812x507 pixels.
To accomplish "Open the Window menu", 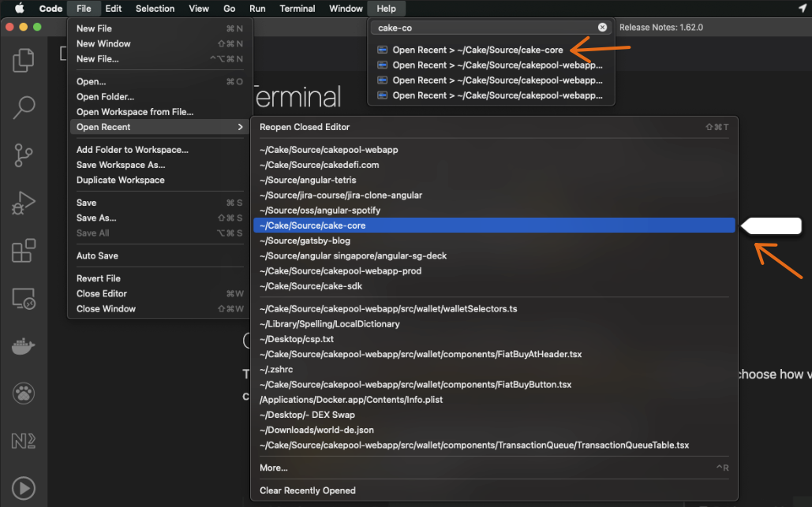I will point(346,8).
